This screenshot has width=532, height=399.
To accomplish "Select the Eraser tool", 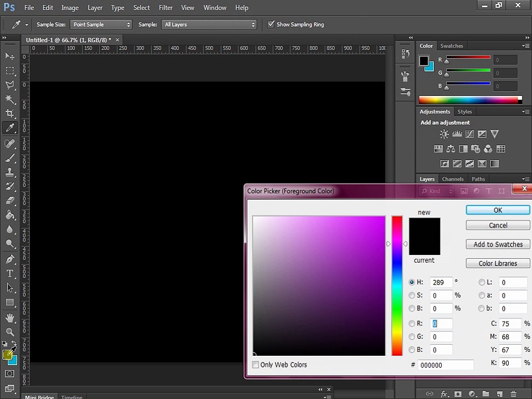I will pyautogui.click(x=10, y=201).
